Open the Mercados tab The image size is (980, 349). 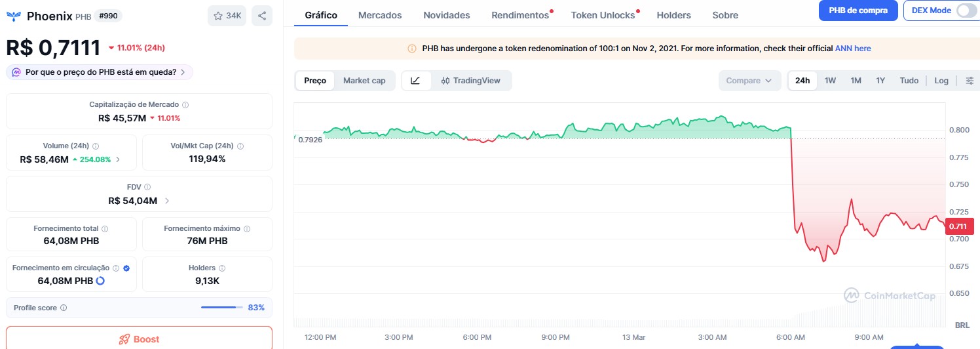380,15
